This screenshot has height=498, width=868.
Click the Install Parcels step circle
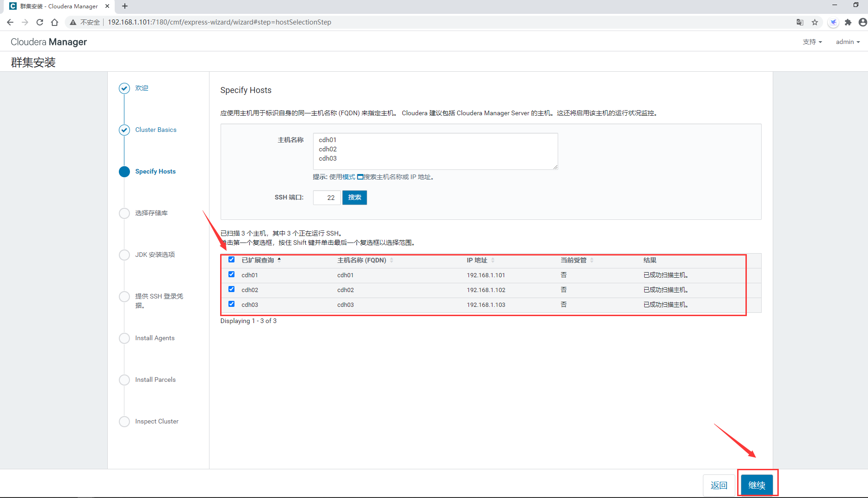click(124, 380)
